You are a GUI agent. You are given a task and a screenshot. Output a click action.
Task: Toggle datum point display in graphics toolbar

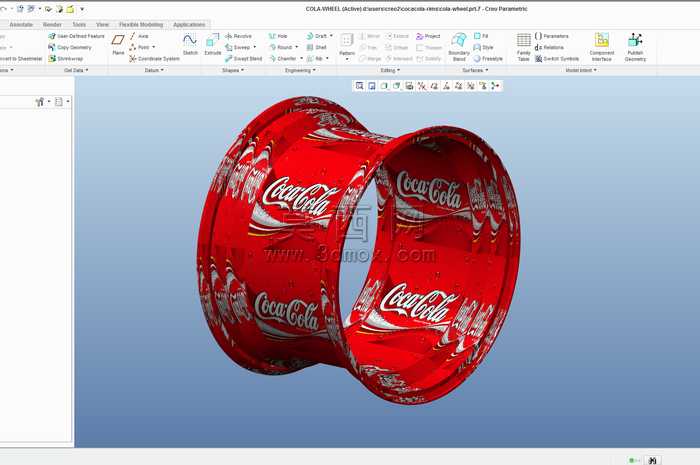(458, 86)
